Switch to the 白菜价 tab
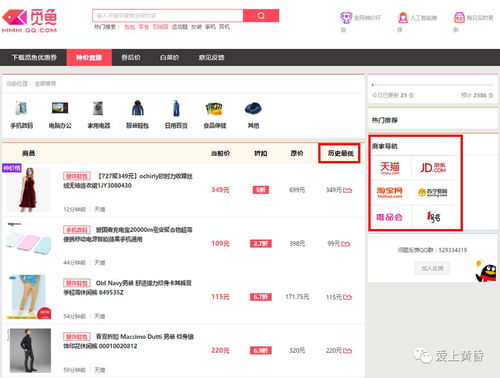The height and width of the screenshot is (378, 500). (169, 58)
